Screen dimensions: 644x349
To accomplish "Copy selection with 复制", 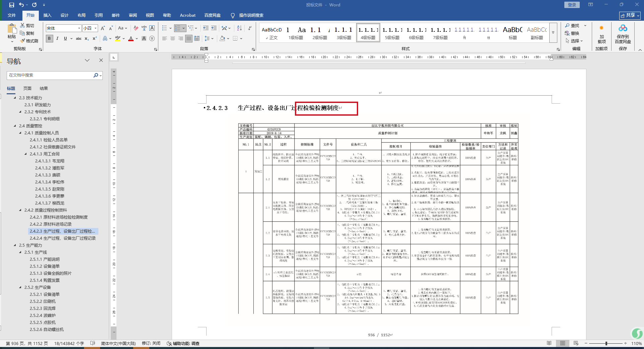I will point(27,33).
